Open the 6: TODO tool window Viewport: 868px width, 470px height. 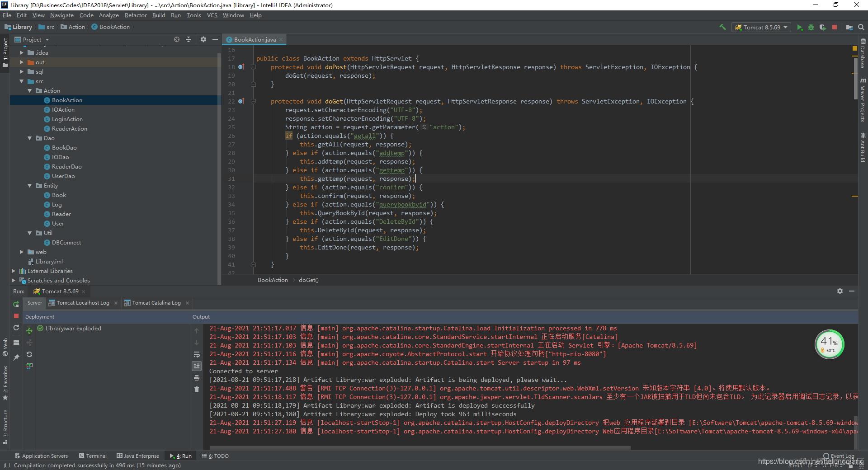point(215,456)
